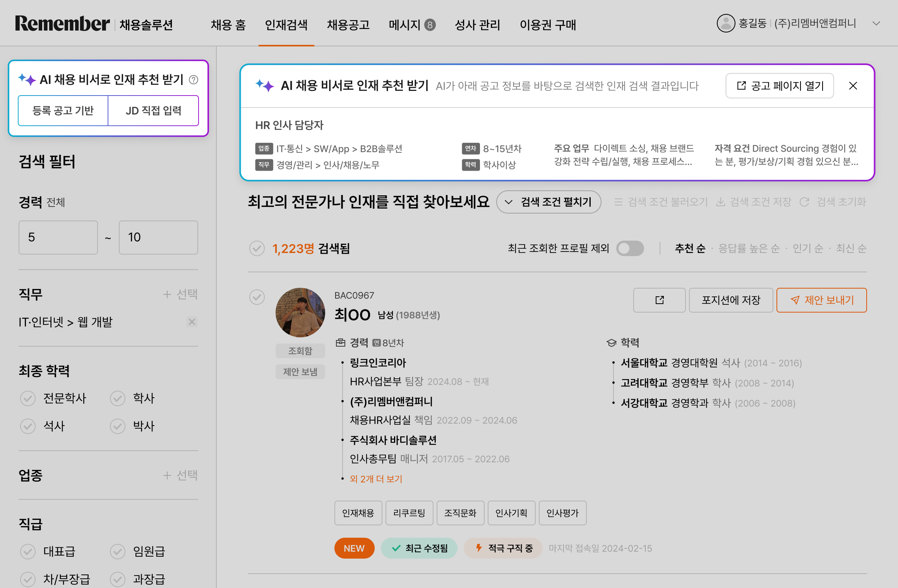Expand 외 2개 더 보기 career history
The width and height of the screenshot is (898, 588).
[x=375, y=479]
